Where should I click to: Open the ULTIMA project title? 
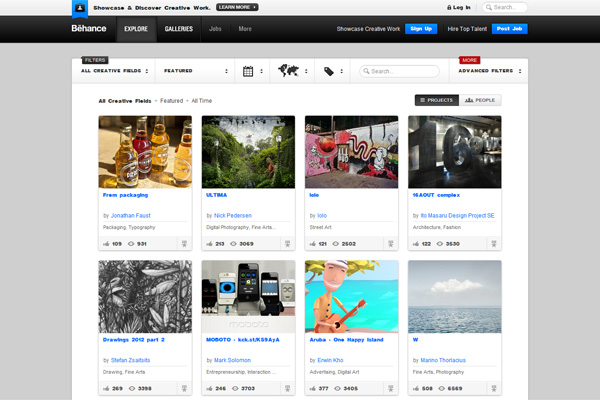(216, 195)
